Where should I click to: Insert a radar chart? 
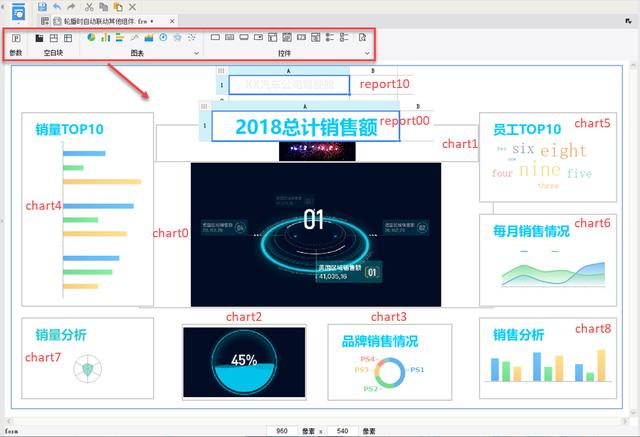click(x=178, y=38)
